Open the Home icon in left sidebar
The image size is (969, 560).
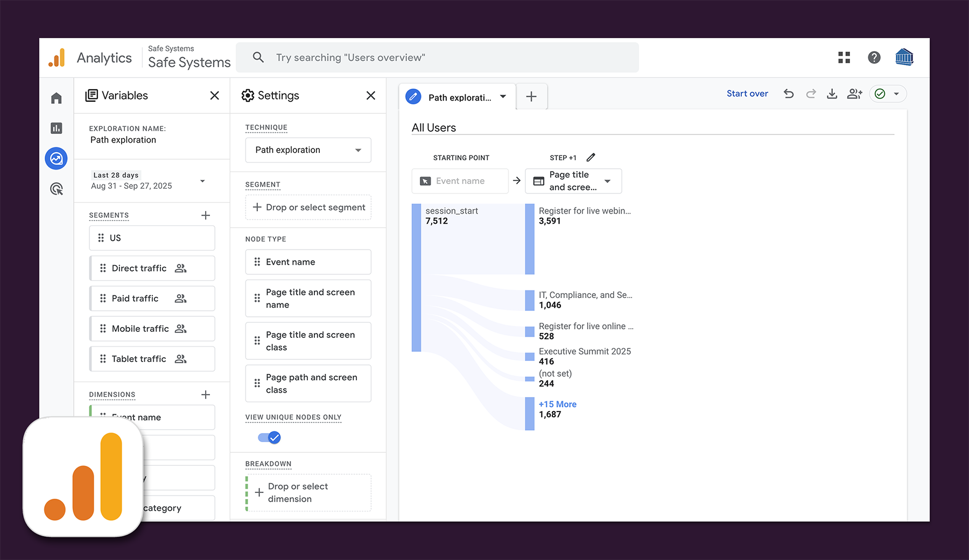pos(57,98)
